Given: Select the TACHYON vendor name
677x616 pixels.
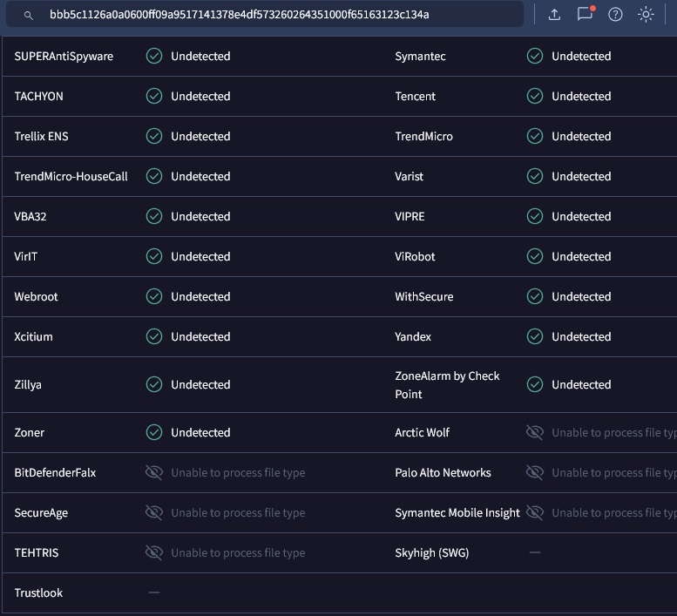Looking at the screenshot, I should pyautogui.click(x=39, y=96).
